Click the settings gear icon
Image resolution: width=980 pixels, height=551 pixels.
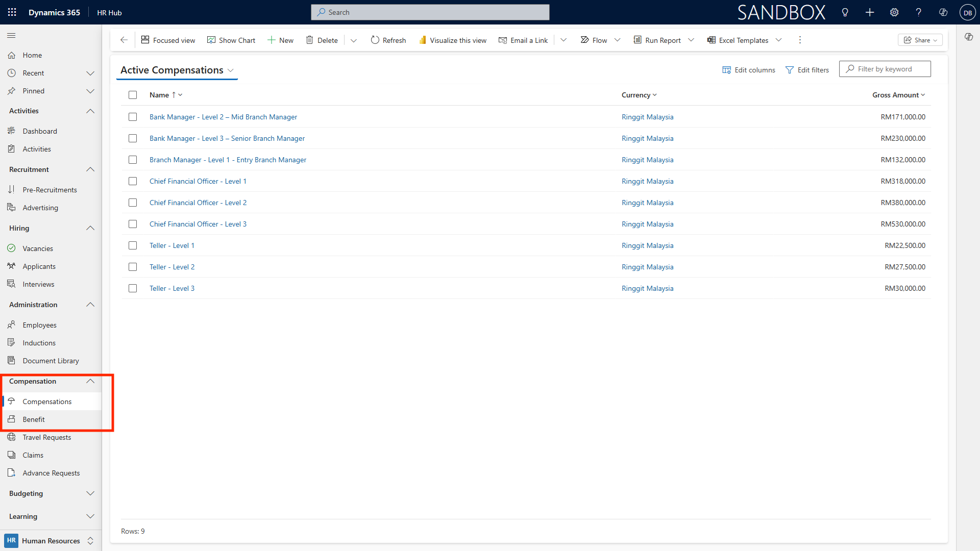(x=894, y=12)
